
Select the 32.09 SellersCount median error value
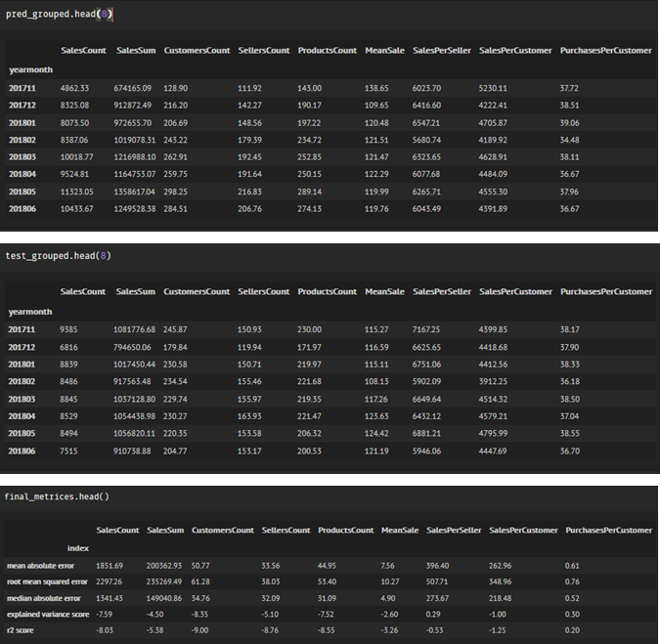pyautogui.click(x=270, y=598)
